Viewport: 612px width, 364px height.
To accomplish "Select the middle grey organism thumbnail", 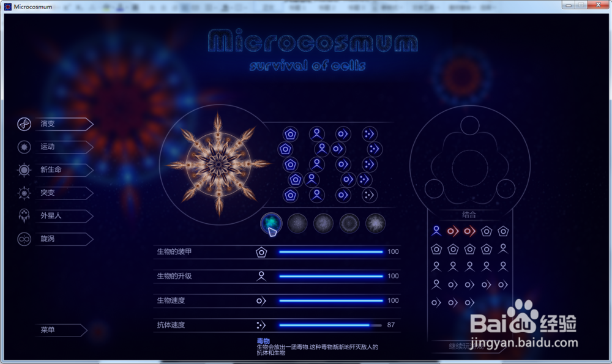I will click(x=323, y=223).
